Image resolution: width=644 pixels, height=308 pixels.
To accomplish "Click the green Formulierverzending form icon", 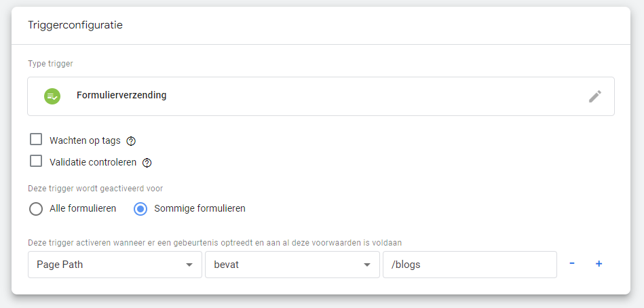I will tap(52, 96).
